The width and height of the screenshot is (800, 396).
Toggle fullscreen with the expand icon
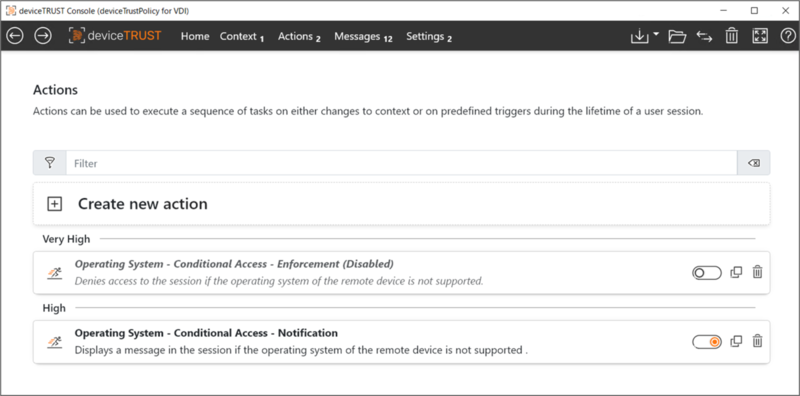[x=760, y=36]
